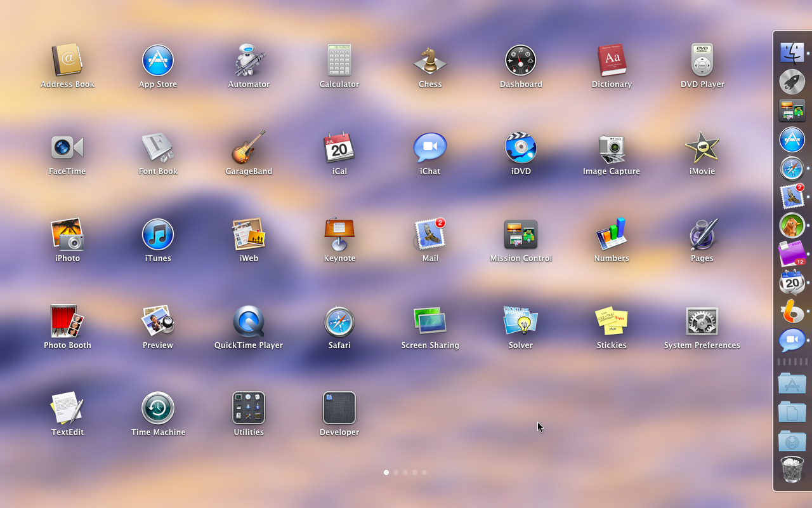Image resolution: width=812 pixels, height=508 pixels.
Task: Launch DVD Player
Action: pyautogui.click(x=702, y=60)
